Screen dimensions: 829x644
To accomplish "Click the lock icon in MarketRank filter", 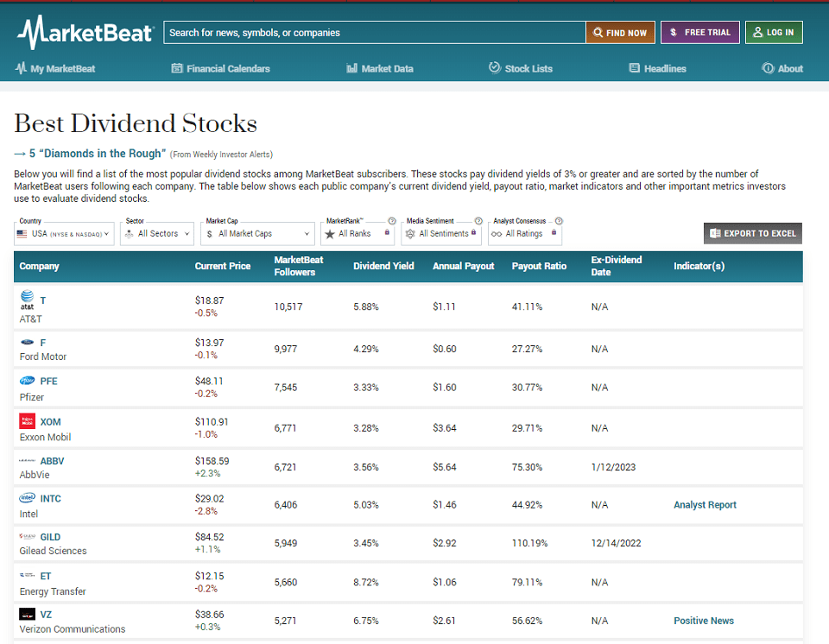I will pos(387,232).
